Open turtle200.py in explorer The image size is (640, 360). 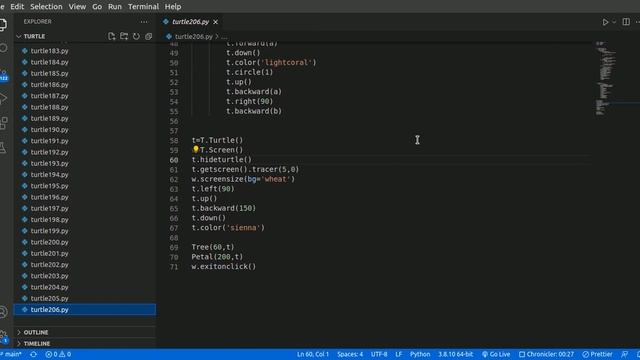click(x=49, y=242)
